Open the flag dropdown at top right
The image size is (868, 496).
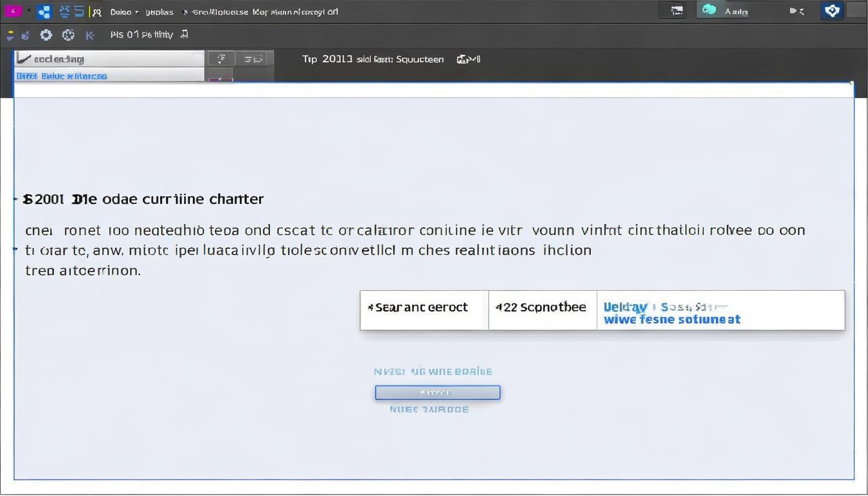(x=798, y=11)
